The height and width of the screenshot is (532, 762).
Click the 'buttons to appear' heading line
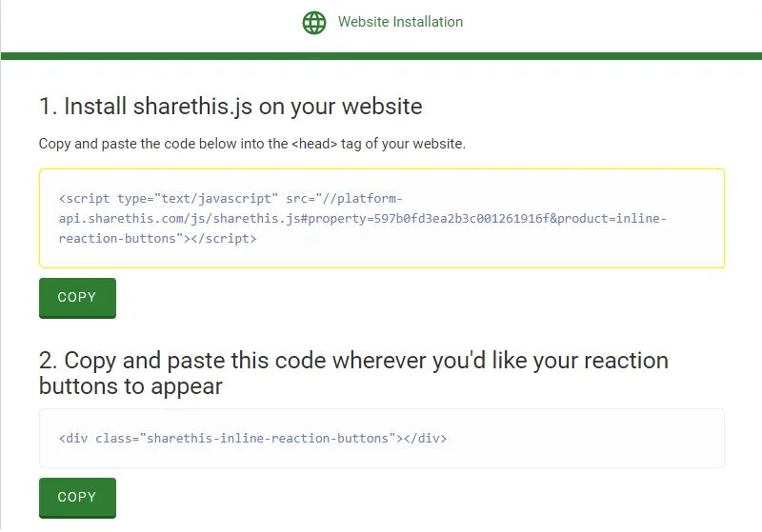130,386
